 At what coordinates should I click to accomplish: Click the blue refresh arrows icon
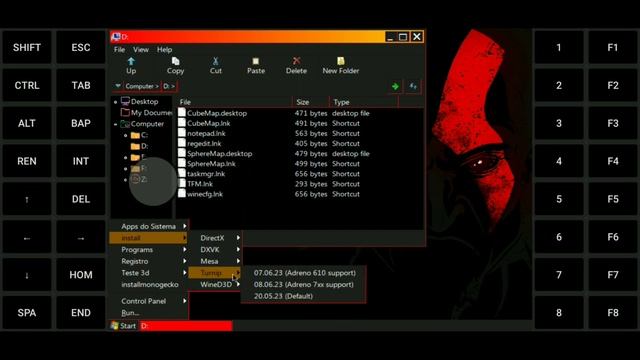[x=413, y=87]
